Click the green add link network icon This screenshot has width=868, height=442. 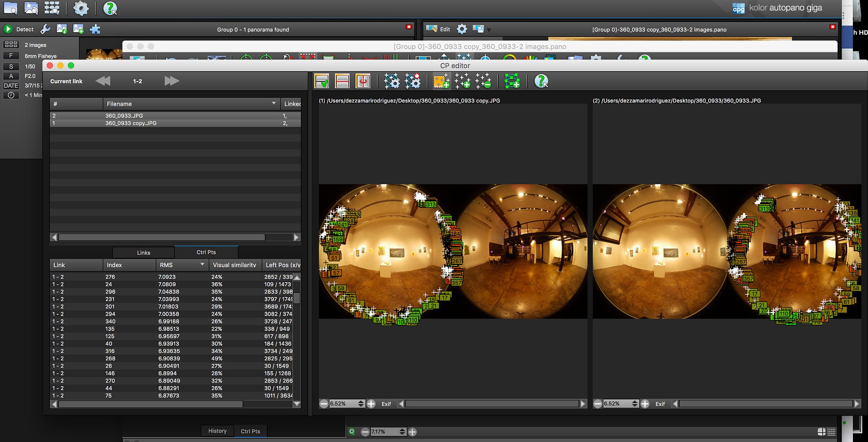pos(512,81)
